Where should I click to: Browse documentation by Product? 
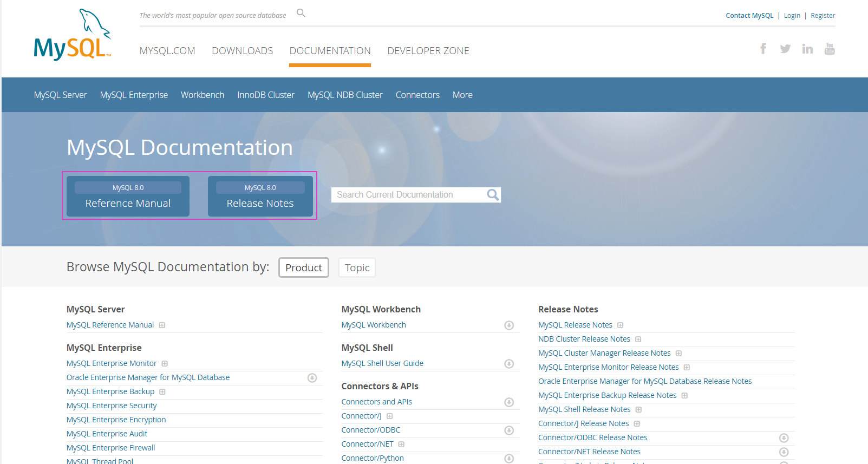(x=304, y=267)
